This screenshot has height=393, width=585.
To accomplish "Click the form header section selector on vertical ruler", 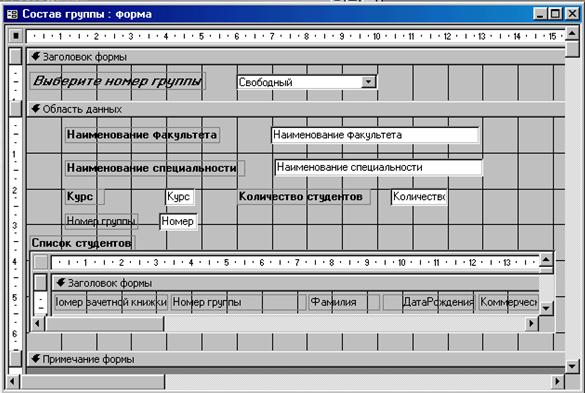I will click(x=16, y=57).
